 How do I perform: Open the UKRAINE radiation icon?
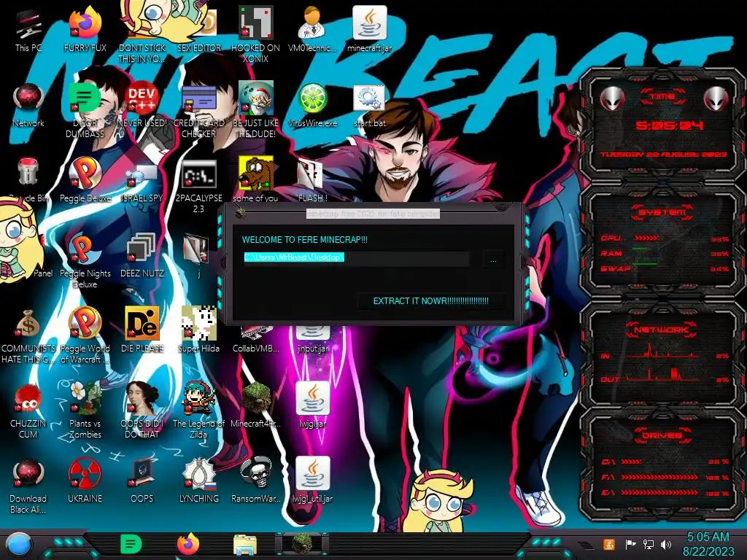(x=85, y=478)
